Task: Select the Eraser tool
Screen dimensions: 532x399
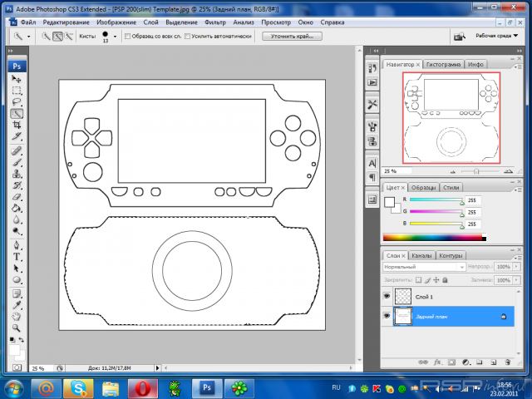Action: [x=17, y=196]
